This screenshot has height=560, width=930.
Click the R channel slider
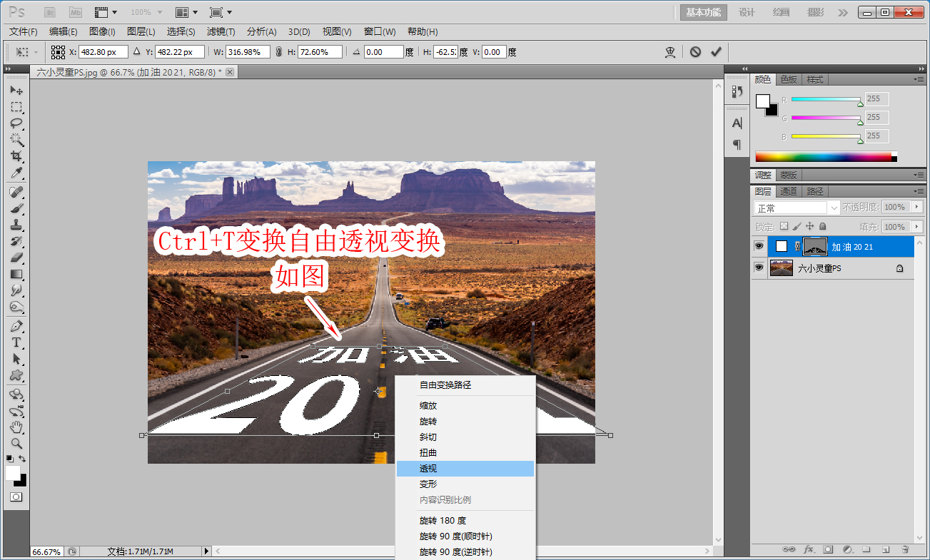tap(827, 99)
